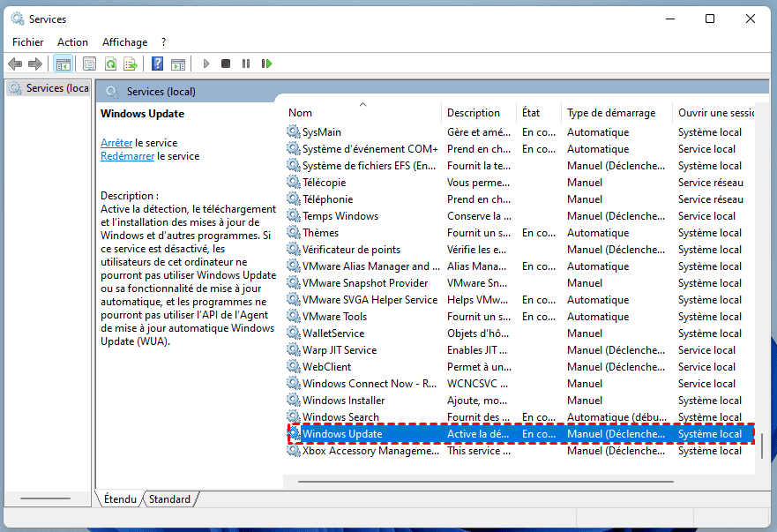
Task: Stop the service using the square toolbar icon
Action: click(226, 64)
